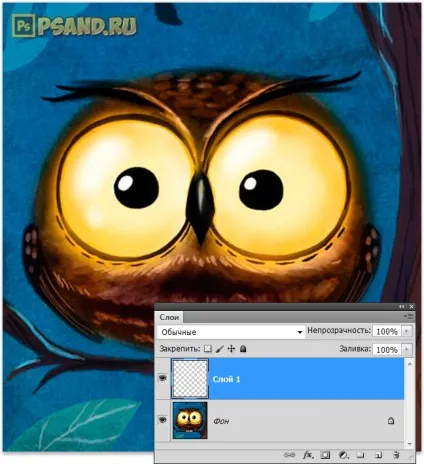The height and width of the screenshot is (464, 424).
Task: Click the layer list scrollbar up arrow
Action: [x=410, y=364]
